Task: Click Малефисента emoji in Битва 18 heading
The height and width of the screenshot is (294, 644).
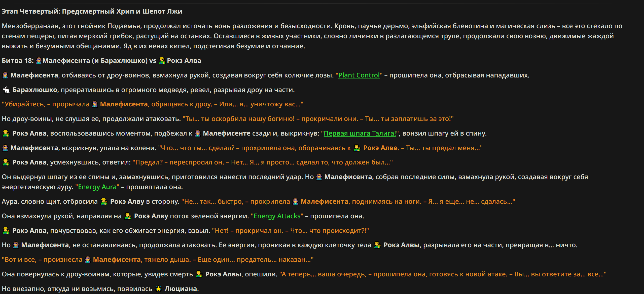Action: click(39, 61)
